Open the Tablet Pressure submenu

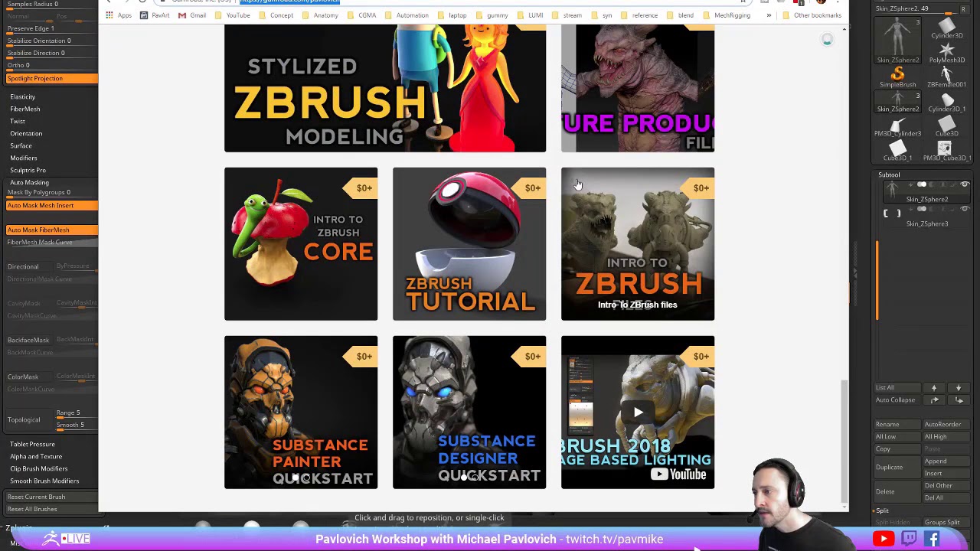[32, 444]
